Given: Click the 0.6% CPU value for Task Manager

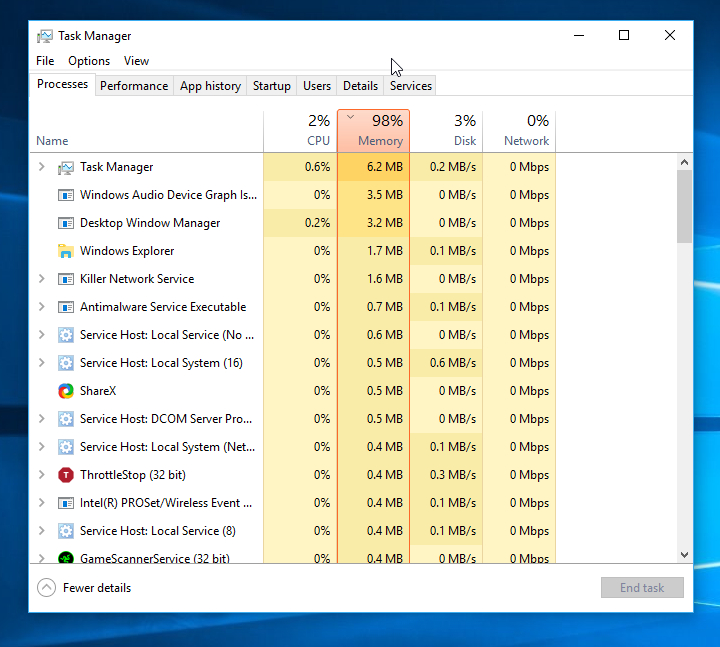Looking at the screenshot, I should (317, 167).
